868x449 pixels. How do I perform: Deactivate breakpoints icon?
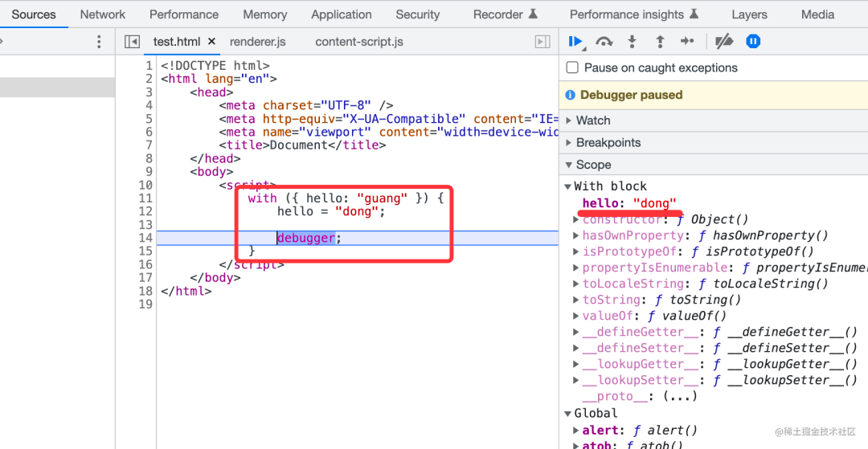point(724,42)
